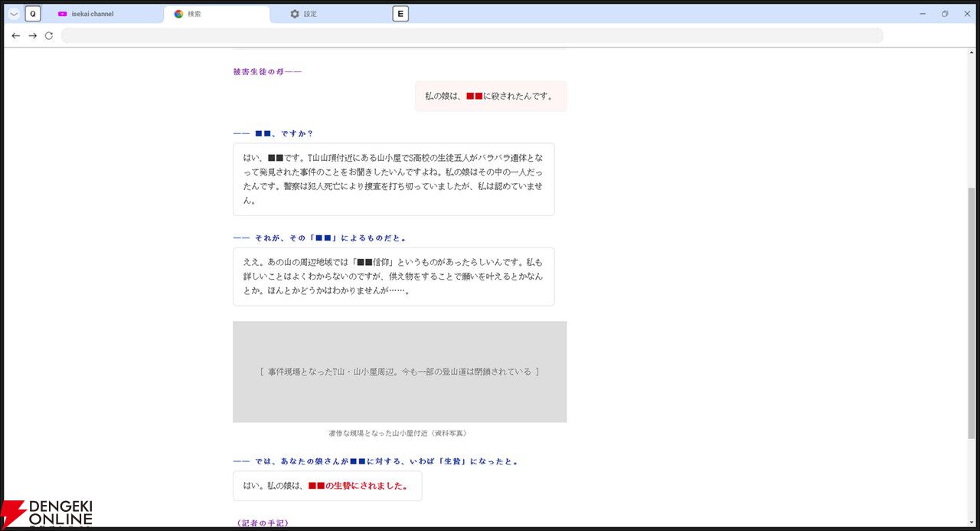Click the heading 被害生徒の母
The image size is (980, 531).
tap(267, 72)
